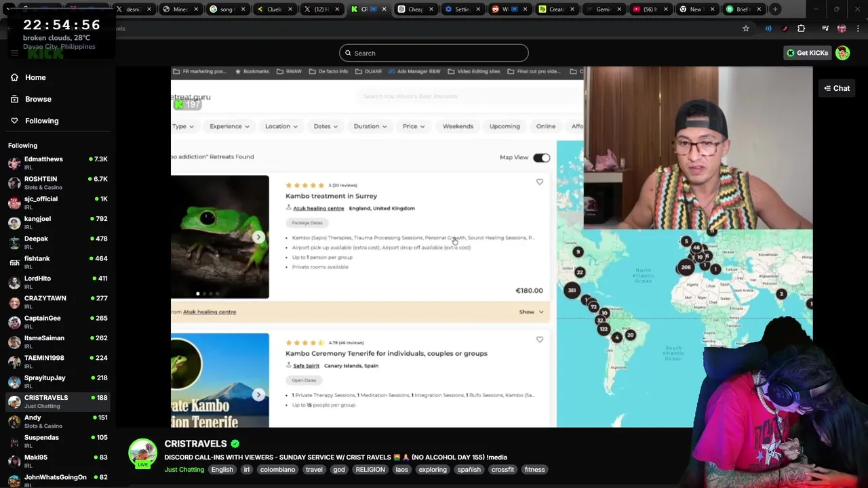Image resolution: width=868 pixels, height=488 pixels.
Task: Expand the Duration filter dropdown
Action: pos(370,126)
